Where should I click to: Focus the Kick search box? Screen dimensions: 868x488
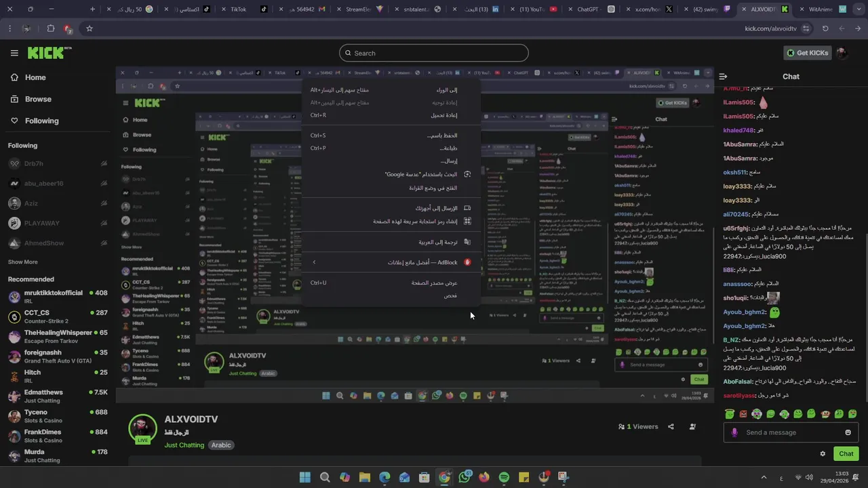pyautogui.click(x=434, y=53)
